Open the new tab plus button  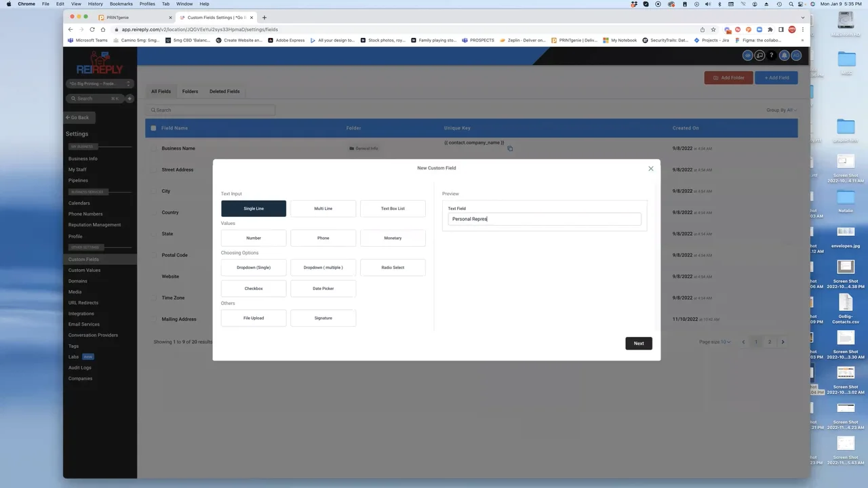264,18
